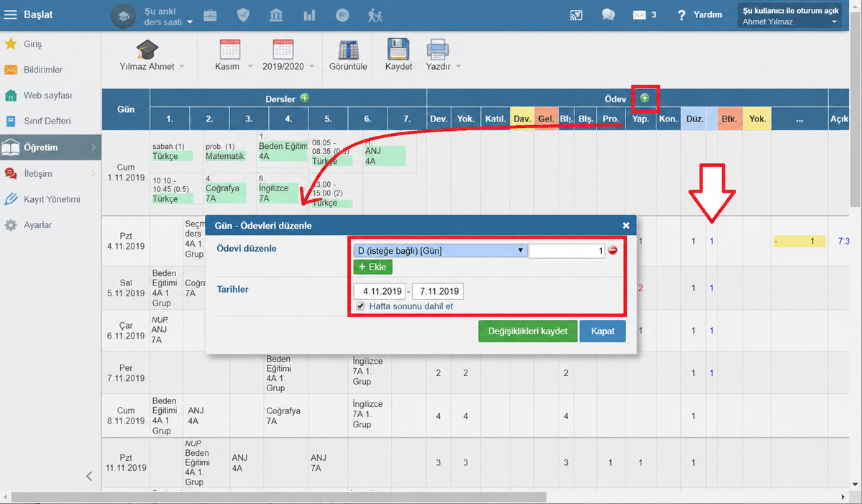The image size is (862, 504).
Task: Click the Kaydet floppy disk icon
Action: (x=398, y=50)
